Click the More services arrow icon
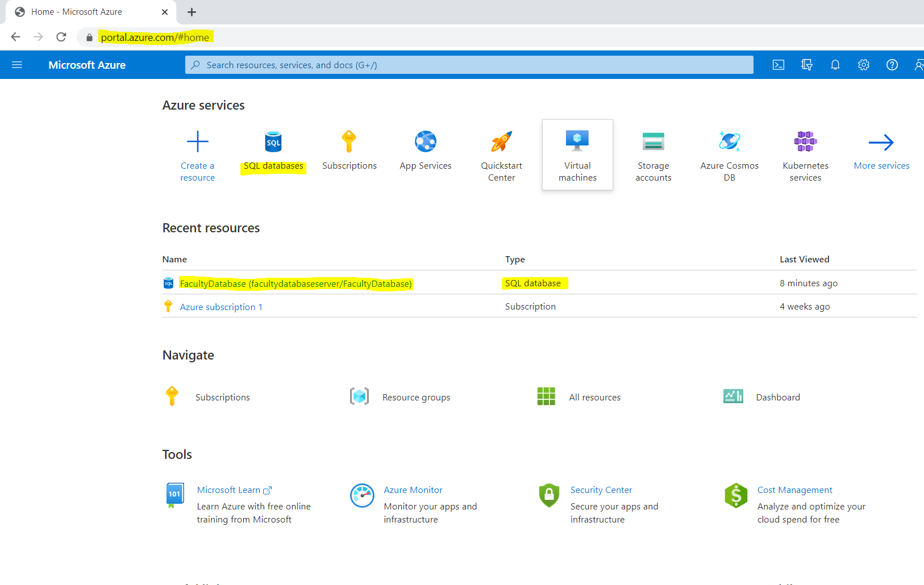Viewport: 924px width, 585px height. (x=881, y=142)
